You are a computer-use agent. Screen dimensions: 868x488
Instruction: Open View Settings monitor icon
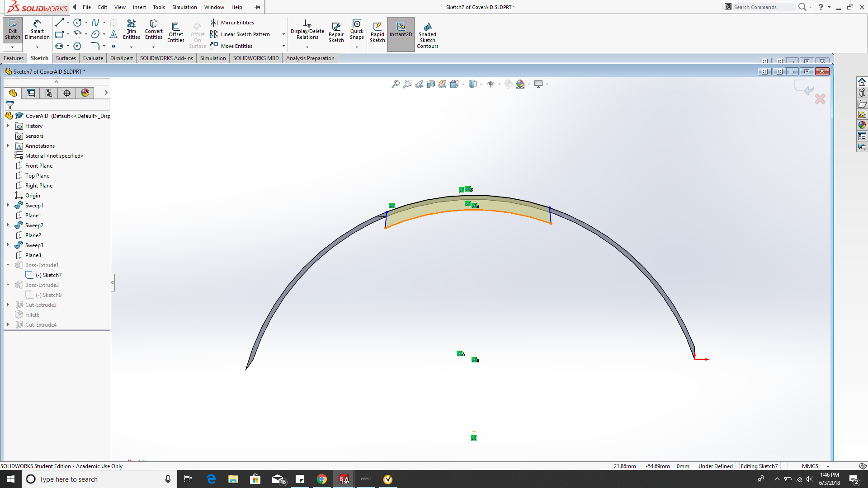538,84
